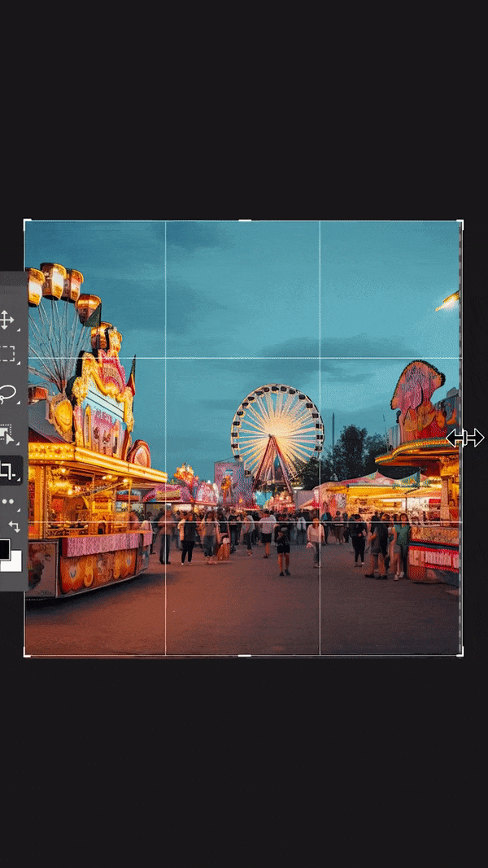
Task: Click the bottom-left crop corner handle
Action: (x=27, y=654)
